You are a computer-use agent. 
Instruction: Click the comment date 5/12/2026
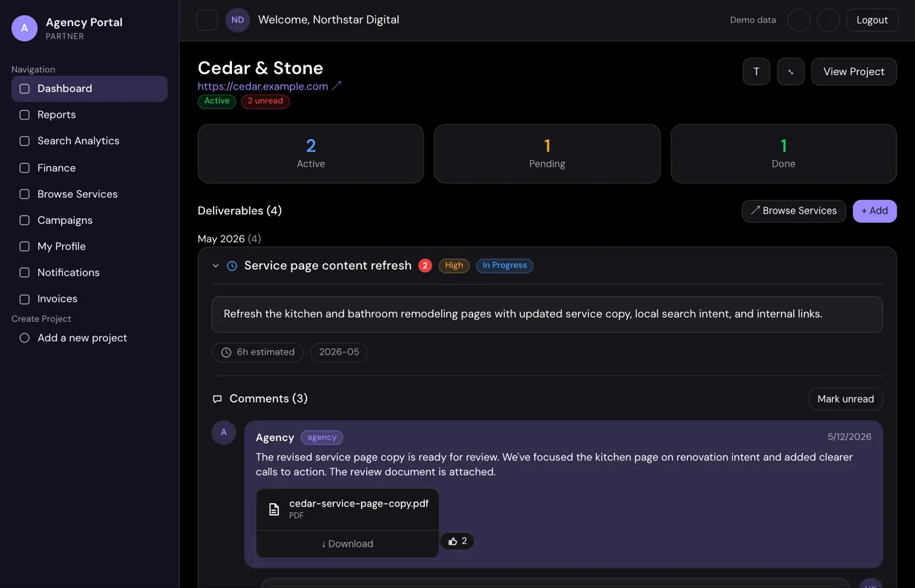849,437
